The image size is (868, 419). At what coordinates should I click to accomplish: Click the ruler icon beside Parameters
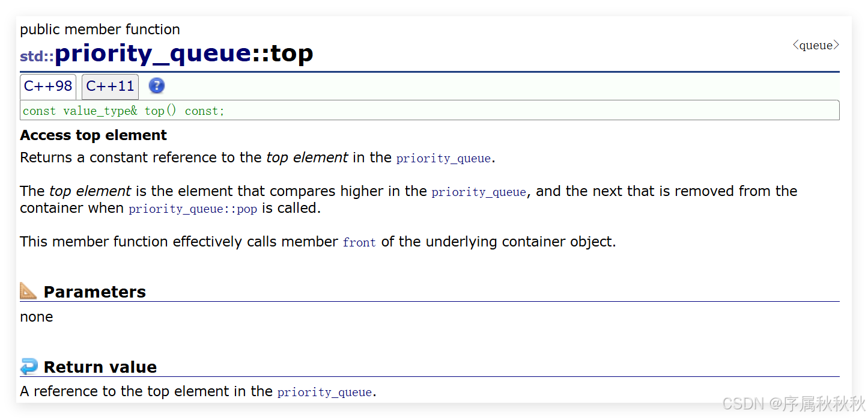tap(28, 291)
